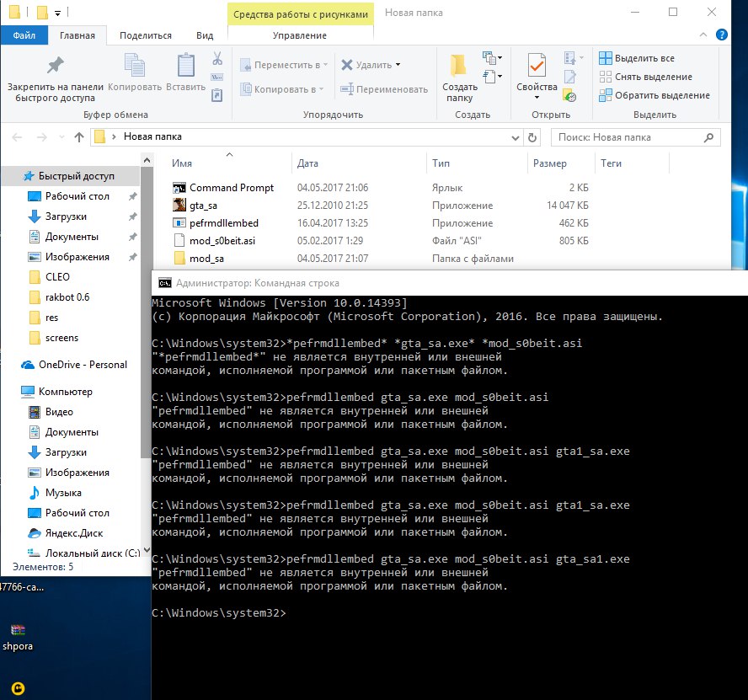
Task: Expand the Properties dropdown arrow
Action: coord(537,98)
